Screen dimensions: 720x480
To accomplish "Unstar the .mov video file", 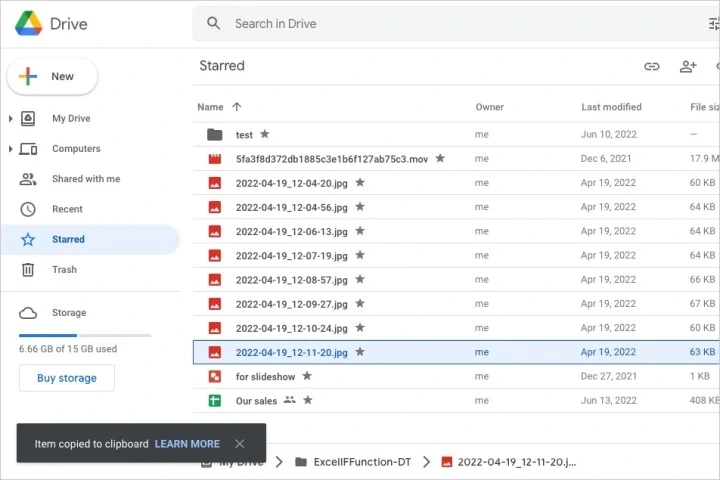I will tap(440, 158).
